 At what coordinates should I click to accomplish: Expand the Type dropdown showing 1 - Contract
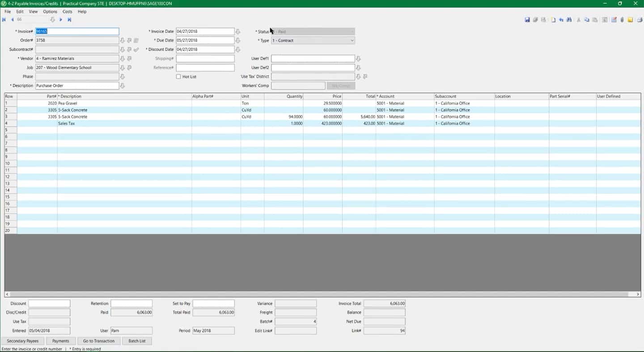[352, 40]
